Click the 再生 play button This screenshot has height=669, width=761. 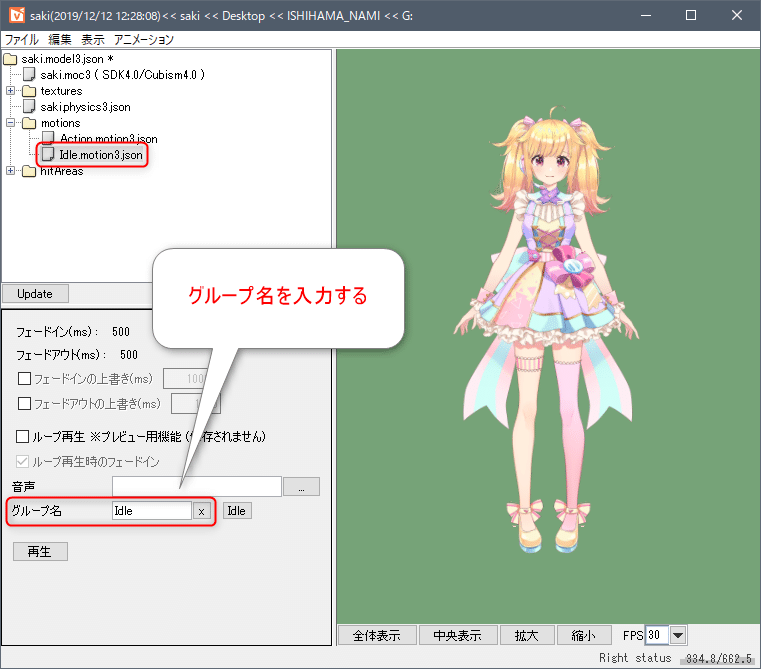[40, 552]
